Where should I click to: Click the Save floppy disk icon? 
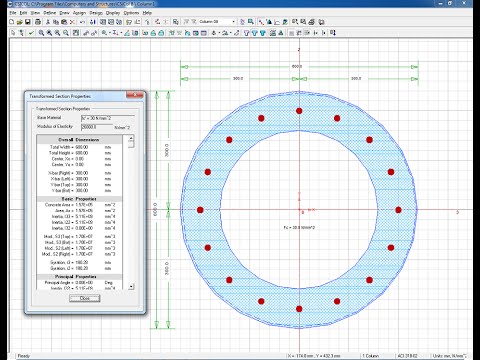click(28, 22)
